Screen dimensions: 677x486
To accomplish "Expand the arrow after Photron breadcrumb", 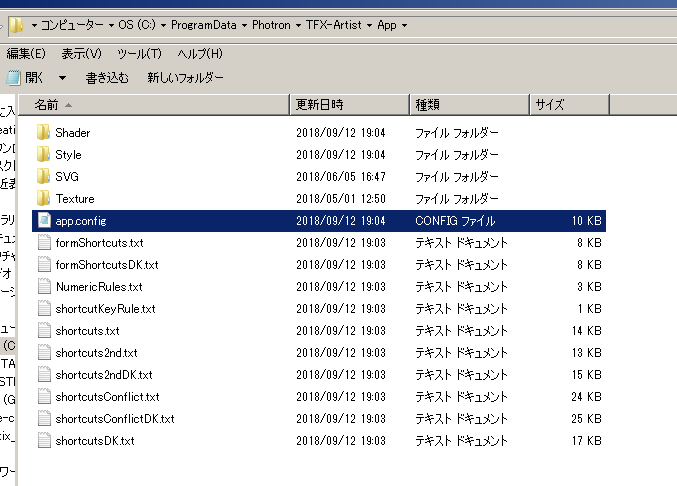I will (x=298, y=25).
